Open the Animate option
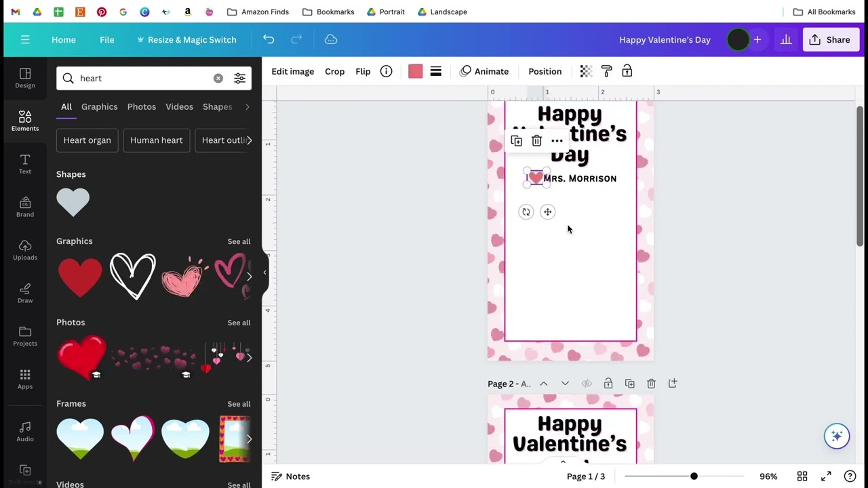The image size is (868, 488). click(484, 71)
